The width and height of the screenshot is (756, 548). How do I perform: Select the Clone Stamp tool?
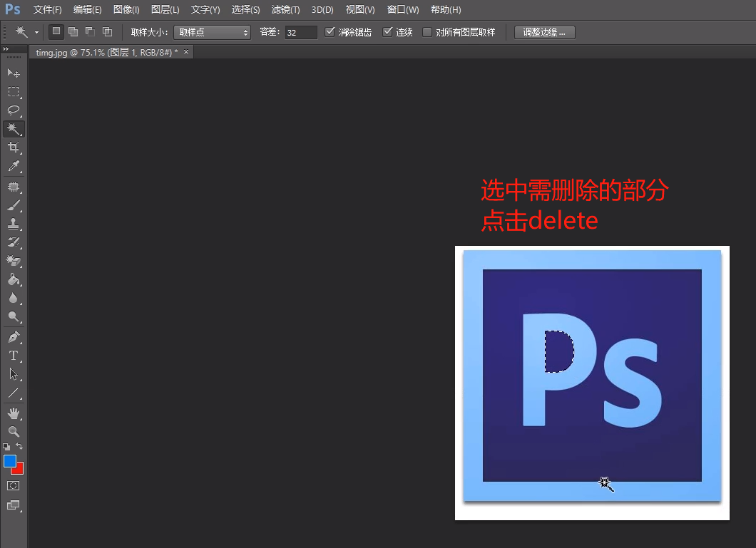coord(14,223)
